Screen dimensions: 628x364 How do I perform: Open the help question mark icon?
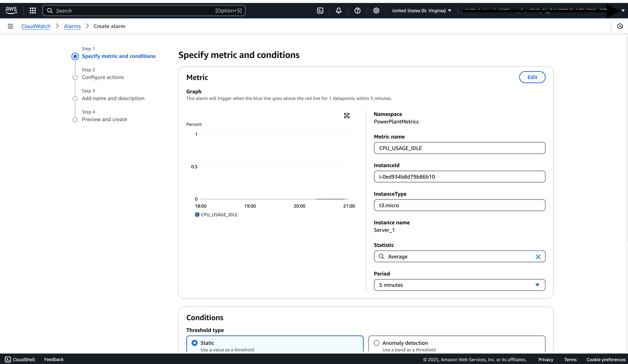pos(357,11)
